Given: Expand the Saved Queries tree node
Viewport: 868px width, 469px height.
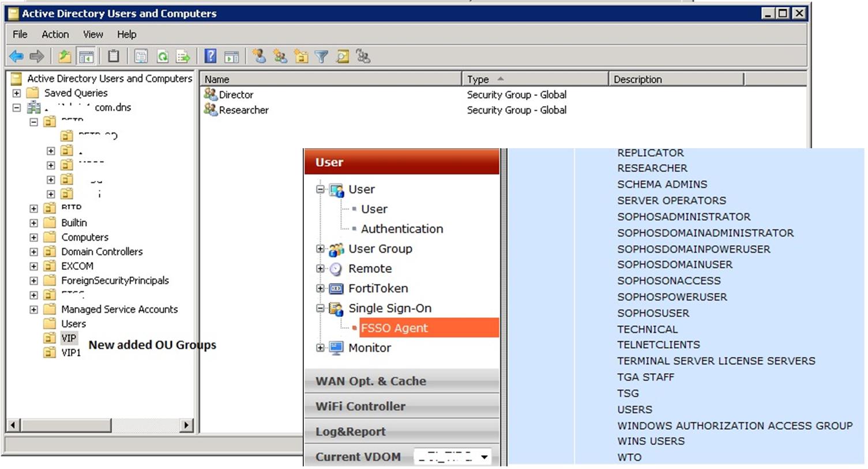Looking at the screenshot, I should pyautogui.click(x=17, y=93).
